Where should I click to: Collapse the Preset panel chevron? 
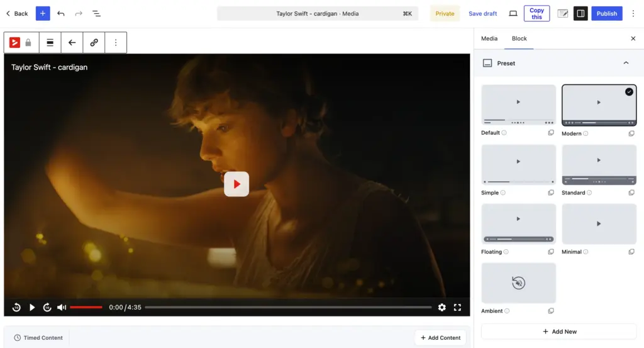point(626,63)
